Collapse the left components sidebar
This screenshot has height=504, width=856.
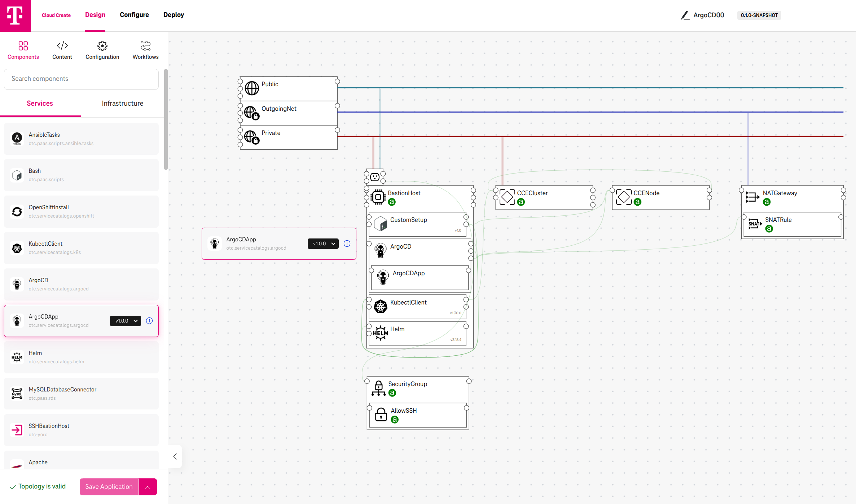click(x=175, y=456)
